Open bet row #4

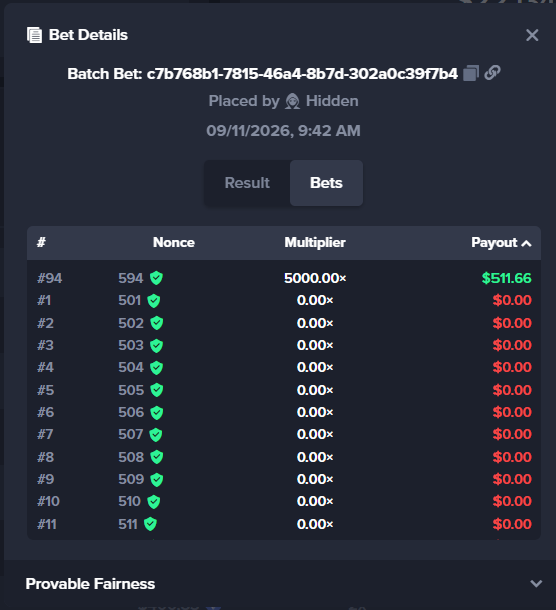coord(284,367)
